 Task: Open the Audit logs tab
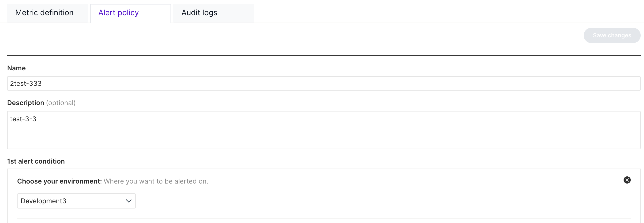199,13
